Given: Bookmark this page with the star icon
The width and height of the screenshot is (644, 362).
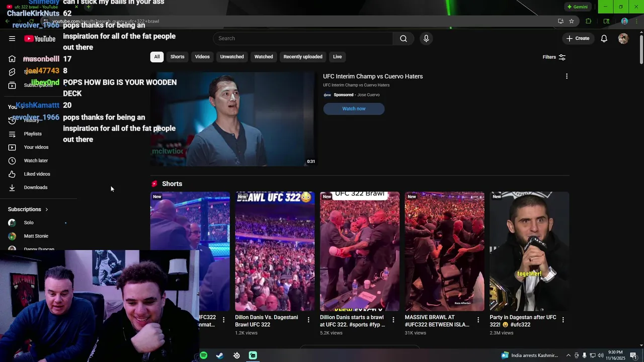Looking at the screenshot, I should 572,21.
